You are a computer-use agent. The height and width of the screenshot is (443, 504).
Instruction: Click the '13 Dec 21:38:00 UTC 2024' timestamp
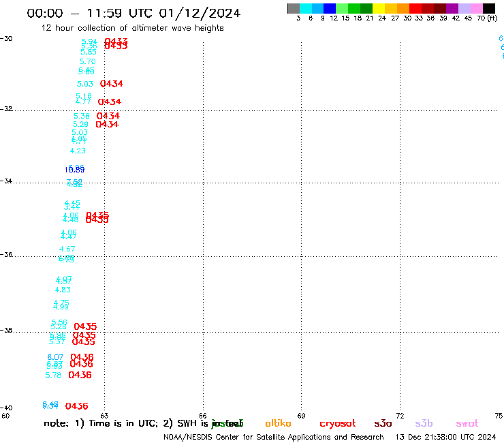[445, 438]
